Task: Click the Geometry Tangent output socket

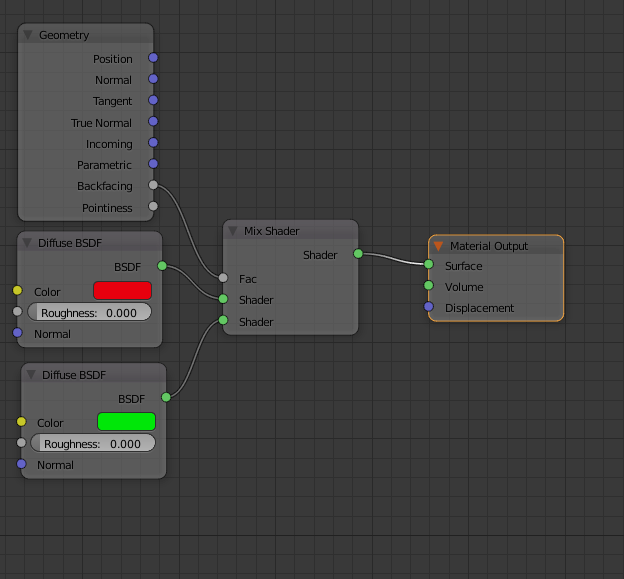Action: click(x=153, y=100)
